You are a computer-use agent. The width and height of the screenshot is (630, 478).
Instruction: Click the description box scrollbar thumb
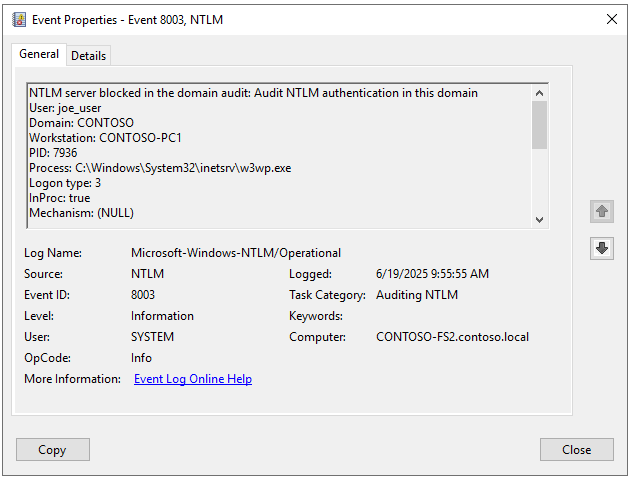pos(540,125)
